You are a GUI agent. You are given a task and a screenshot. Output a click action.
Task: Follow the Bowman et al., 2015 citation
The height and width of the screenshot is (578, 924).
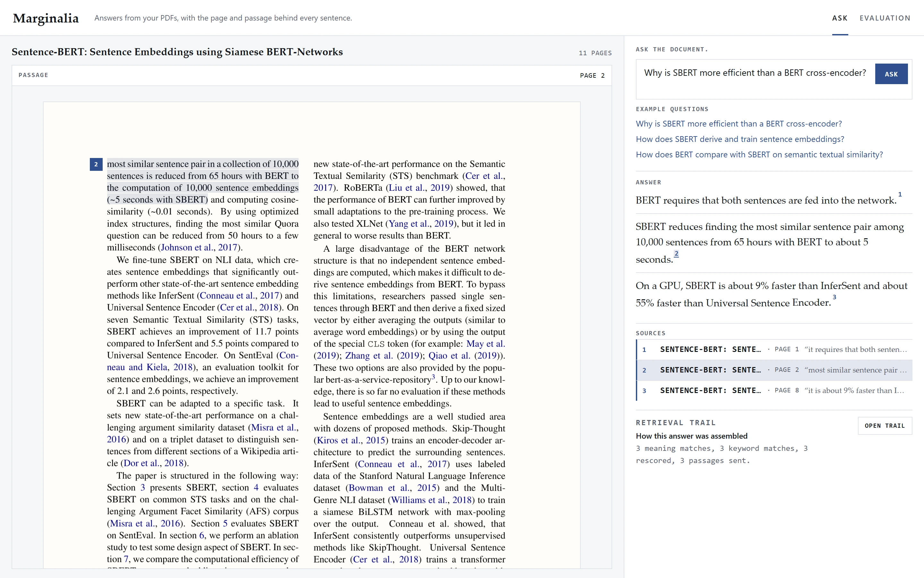click(392, 488)
